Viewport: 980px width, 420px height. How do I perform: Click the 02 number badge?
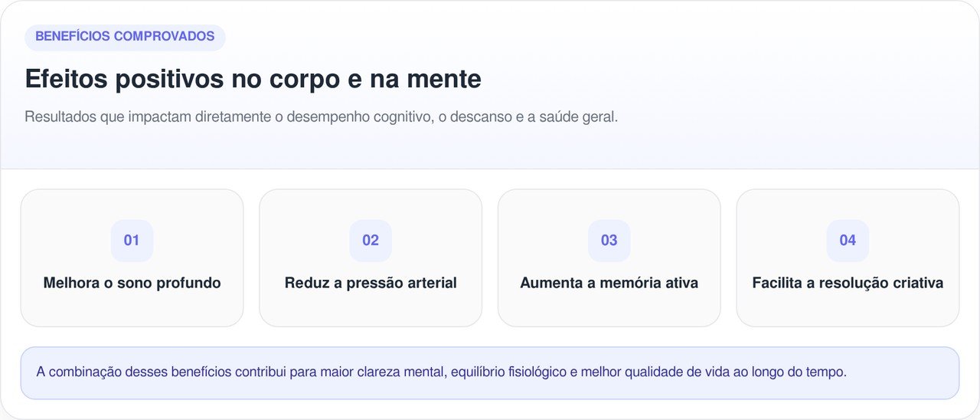click(x=371, y=241)
